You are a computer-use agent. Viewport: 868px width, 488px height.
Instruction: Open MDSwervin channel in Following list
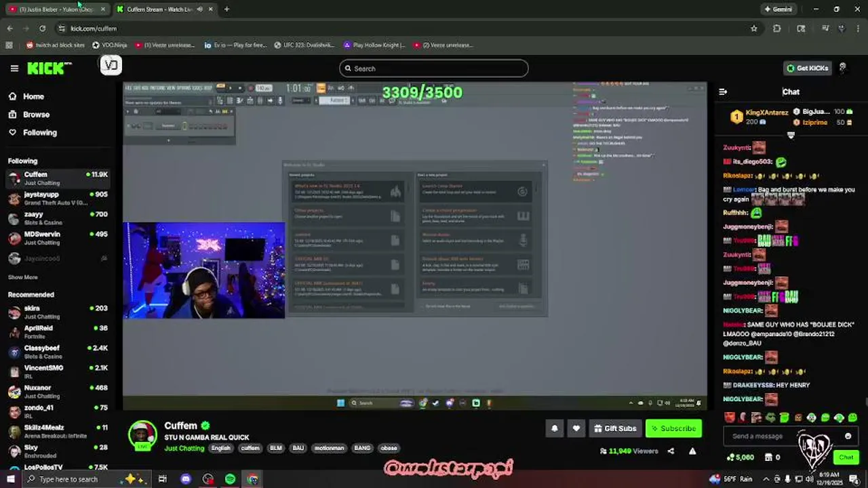tap(58, 238)
